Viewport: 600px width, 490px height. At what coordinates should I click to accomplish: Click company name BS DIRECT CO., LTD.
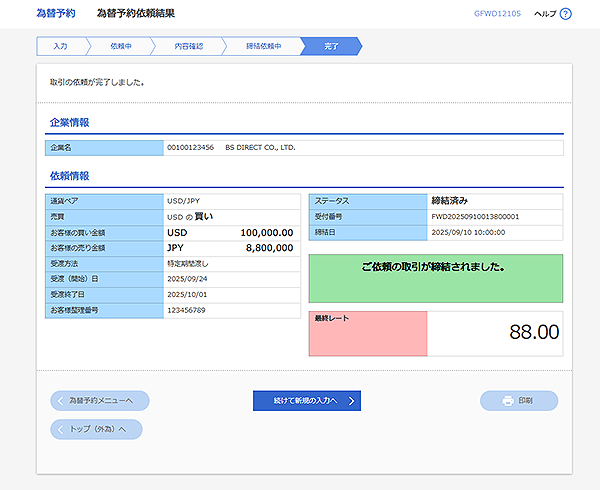click(x=260, y=148)
